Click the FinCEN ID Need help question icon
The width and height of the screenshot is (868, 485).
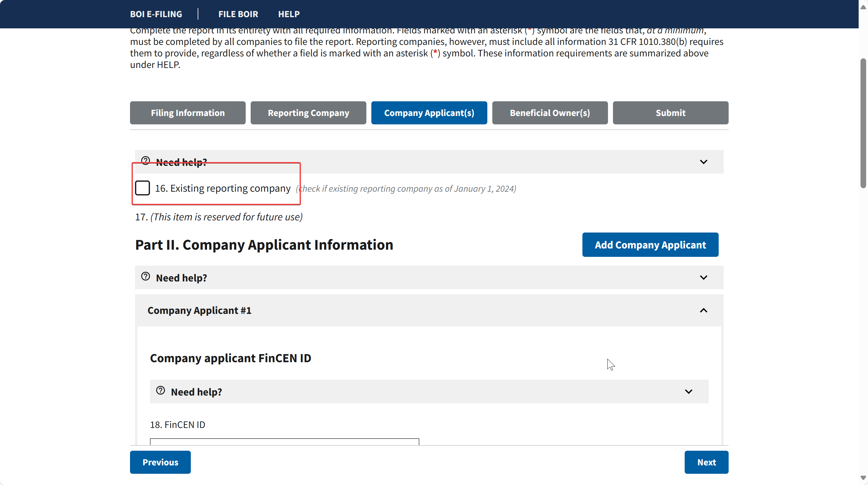point(160,390)
